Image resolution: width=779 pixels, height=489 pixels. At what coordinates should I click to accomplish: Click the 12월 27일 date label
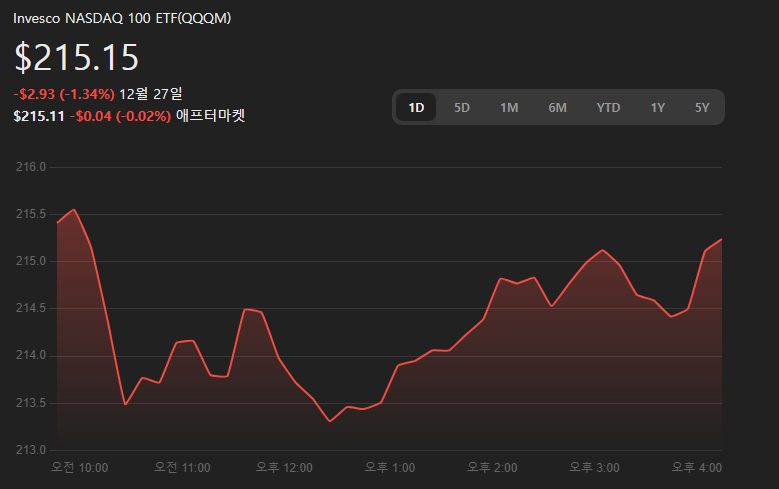click(151, 93)
